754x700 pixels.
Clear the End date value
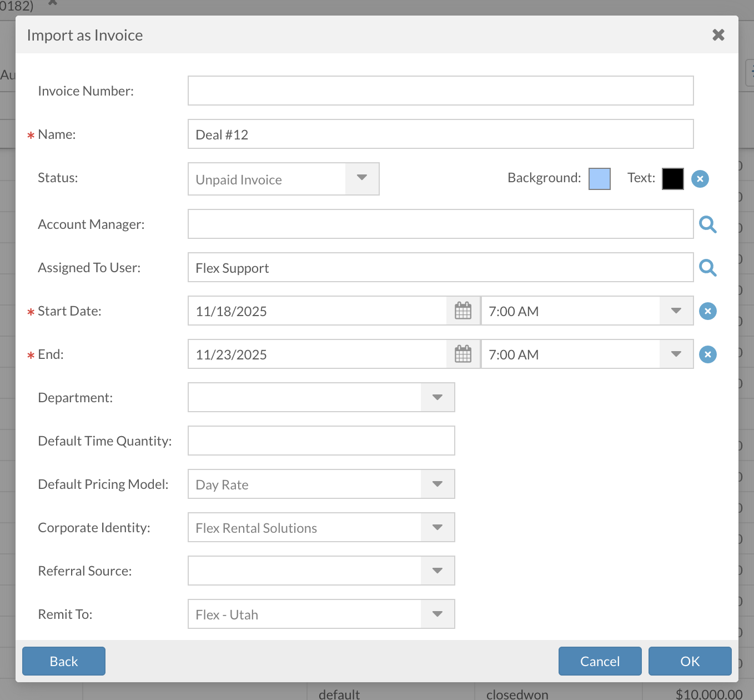tap(707, 354)
